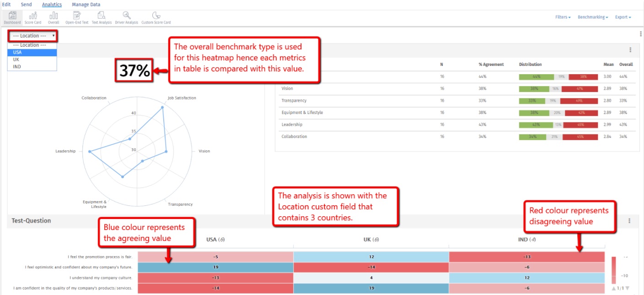644x295 pixels.
Task: Open the Location dropdown
Action: (x=32, y=35)
